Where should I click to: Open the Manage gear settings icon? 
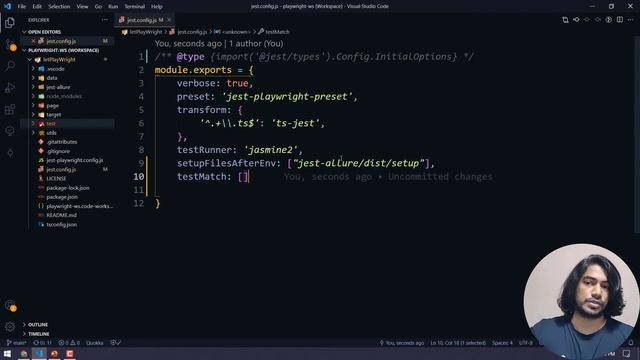tap(10, 326)
